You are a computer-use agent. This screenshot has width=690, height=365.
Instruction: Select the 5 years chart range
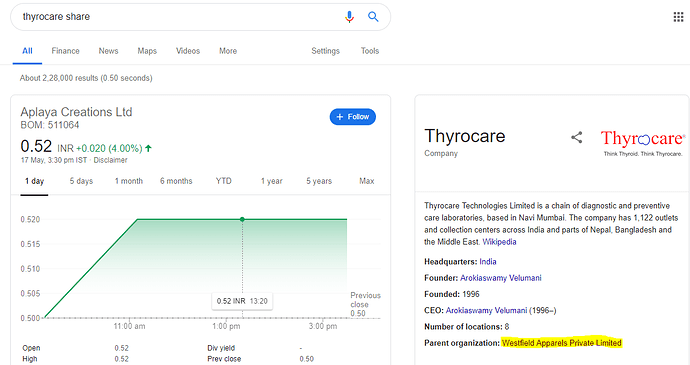tap(319, 181)
